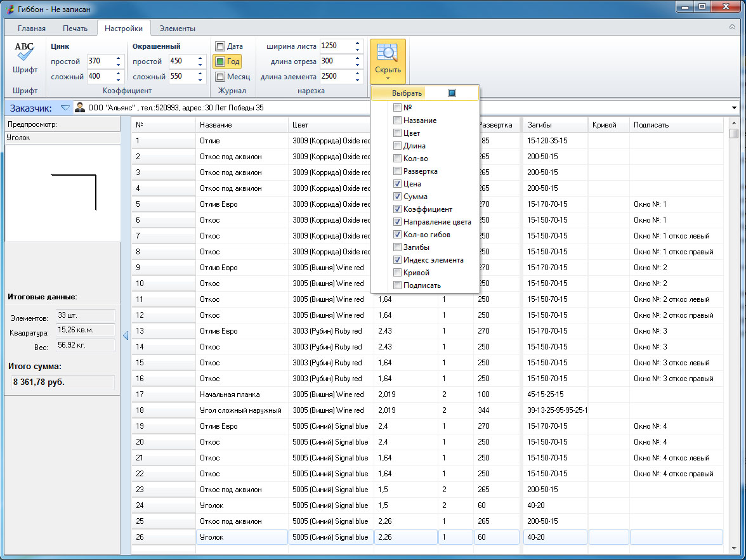Collapse the ribbon using the top-right chevron

point(733,28)
